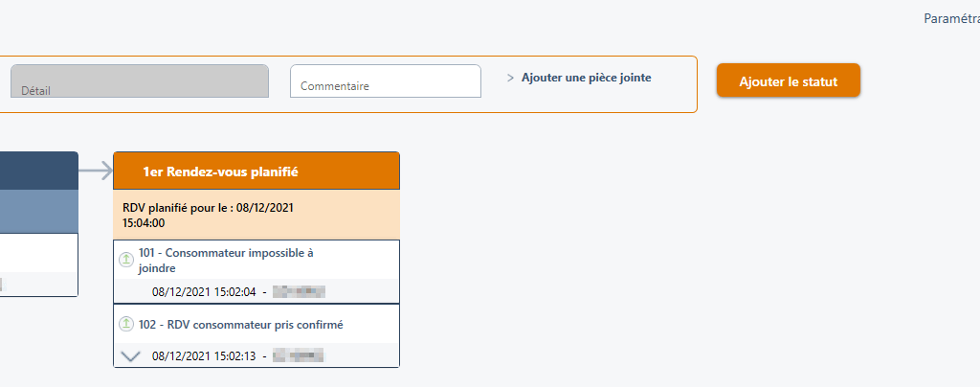Click the upload icon beside status 102
The width and height of the screenshot is (980, 389).
125,324
